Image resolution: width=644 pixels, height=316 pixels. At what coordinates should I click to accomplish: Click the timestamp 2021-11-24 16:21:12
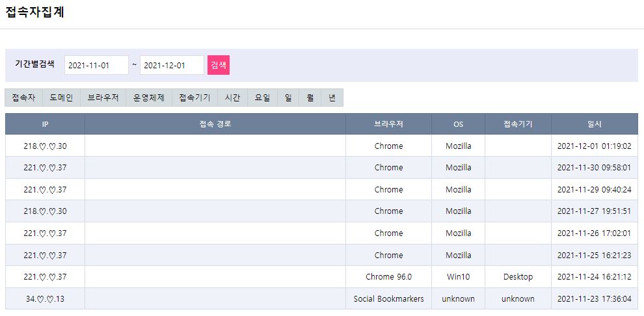pos(595,277)
